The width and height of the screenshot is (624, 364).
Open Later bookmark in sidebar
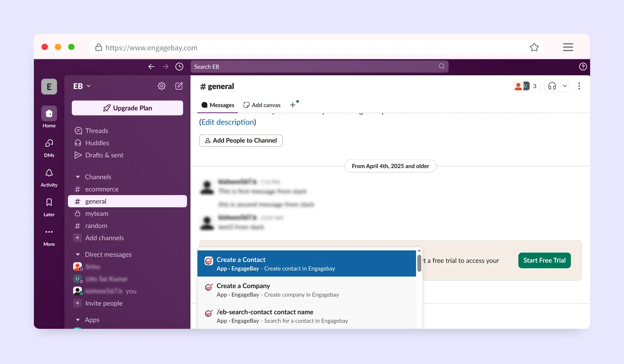click(49, 207)
